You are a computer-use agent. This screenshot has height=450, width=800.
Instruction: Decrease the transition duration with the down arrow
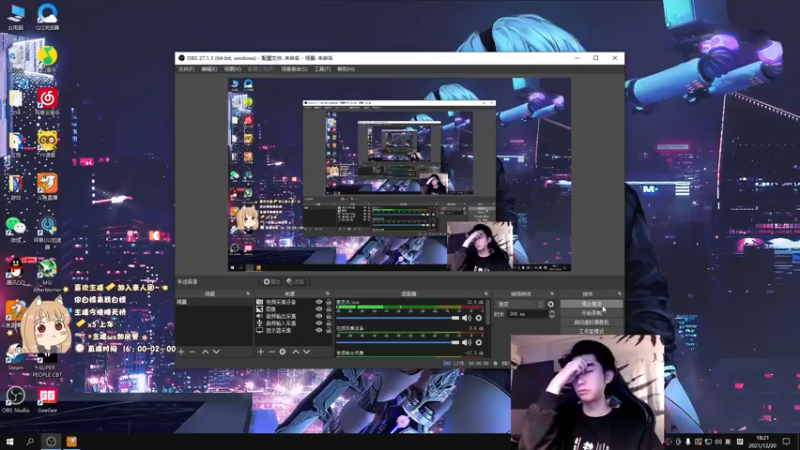[x=551, y=316]
